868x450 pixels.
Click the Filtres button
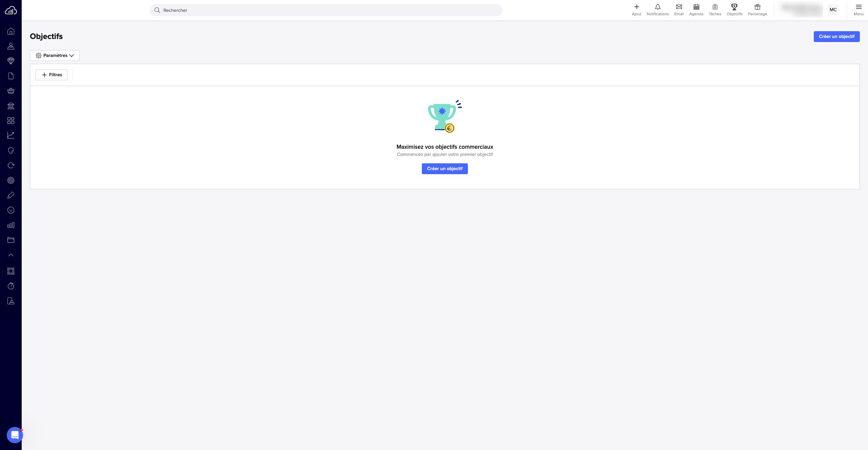(x=52, y=75)
